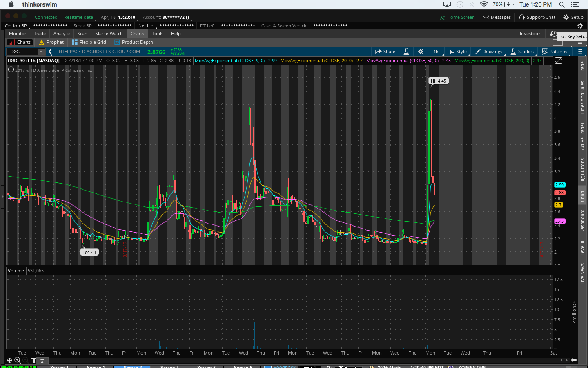This screenshot has width=588, height=368.
Task: Toggle the Trade side panel
Action: click(582, 67)
